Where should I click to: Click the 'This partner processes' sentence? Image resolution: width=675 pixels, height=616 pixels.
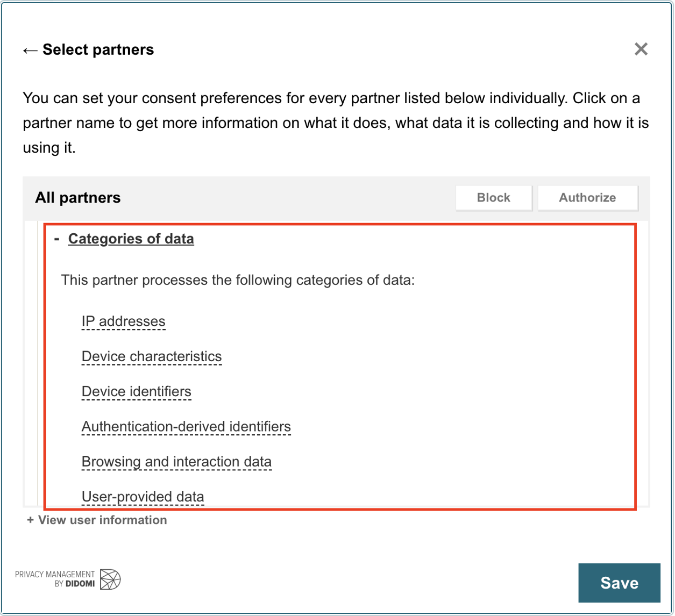click(x=238, y=281)
